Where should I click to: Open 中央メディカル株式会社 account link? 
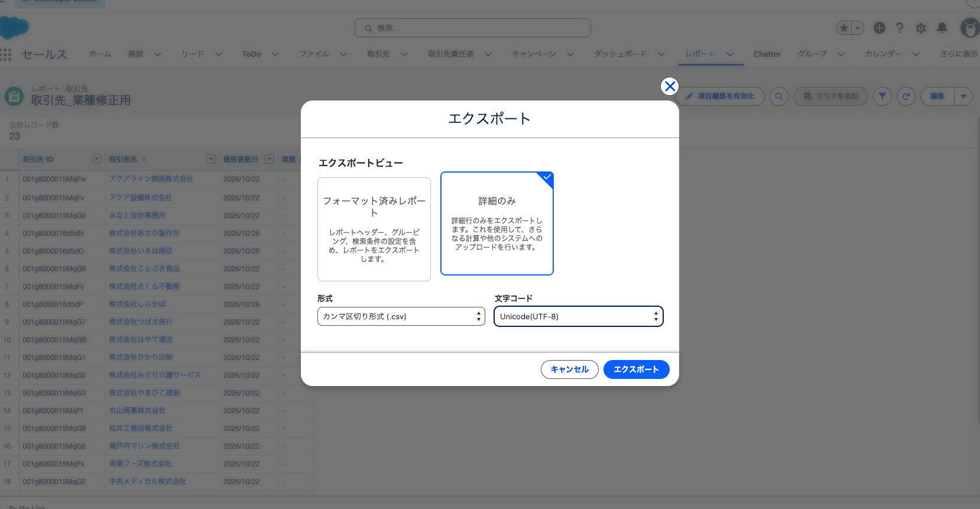click(x=148, y=482)
